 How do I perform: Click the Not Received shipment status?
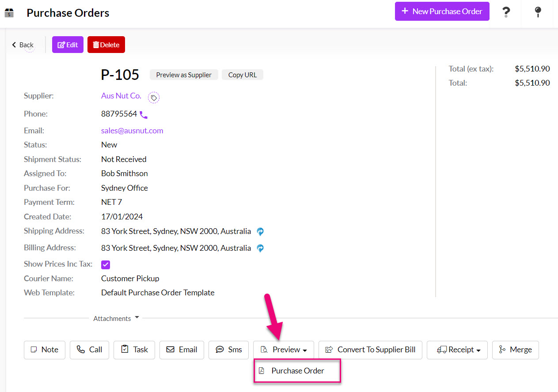[124, 159]
